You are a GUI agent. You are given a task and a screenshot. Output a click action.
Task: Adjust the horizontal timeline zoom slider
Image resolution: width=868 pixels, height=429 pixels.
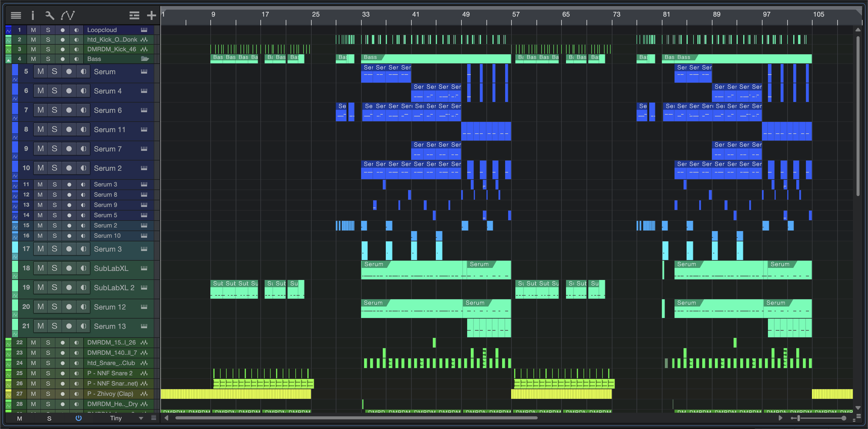click(x=798, y=418)
